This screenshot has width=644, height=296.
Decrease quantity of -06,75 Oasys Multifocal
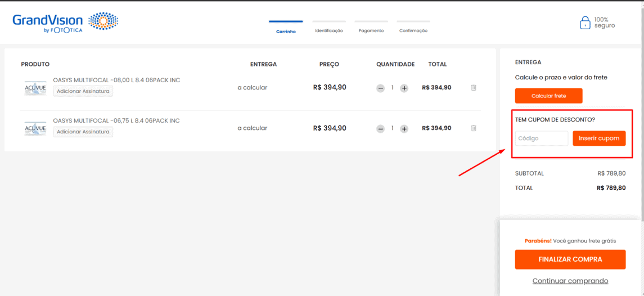point(381,129)
